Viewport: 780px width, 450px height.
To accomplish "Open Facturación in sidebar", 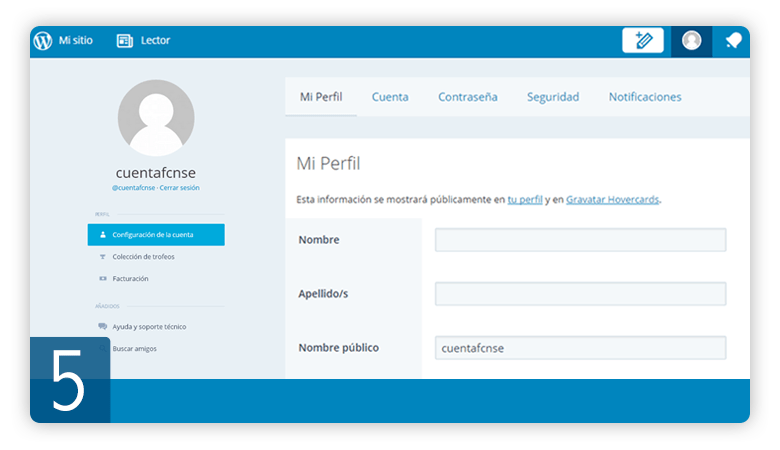I will (x=130, y=278).
